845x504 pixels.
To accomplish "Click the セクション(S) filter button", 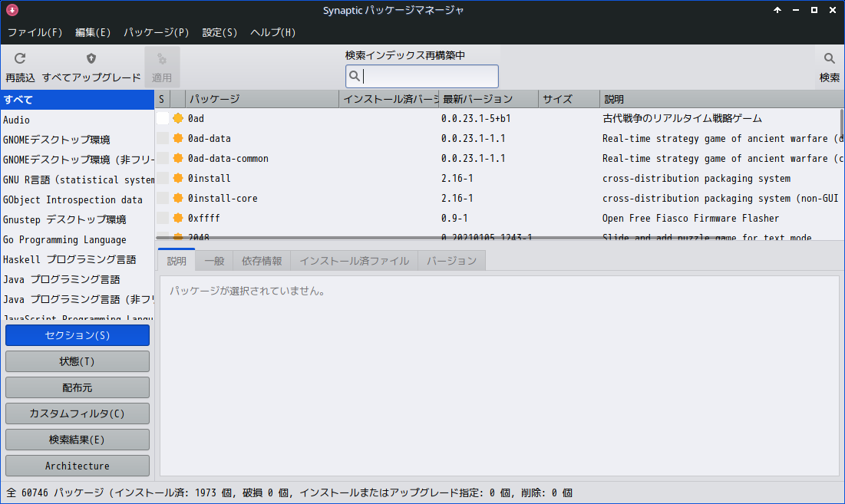I will tap(77, 335).
